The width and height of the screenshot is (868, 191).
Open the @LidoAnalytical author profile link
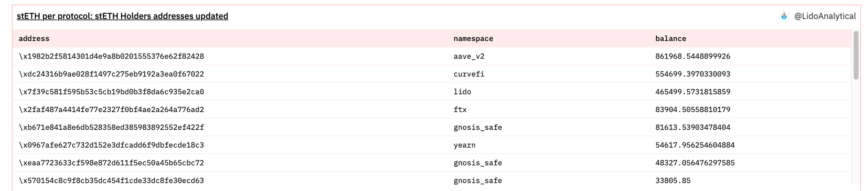825,16
